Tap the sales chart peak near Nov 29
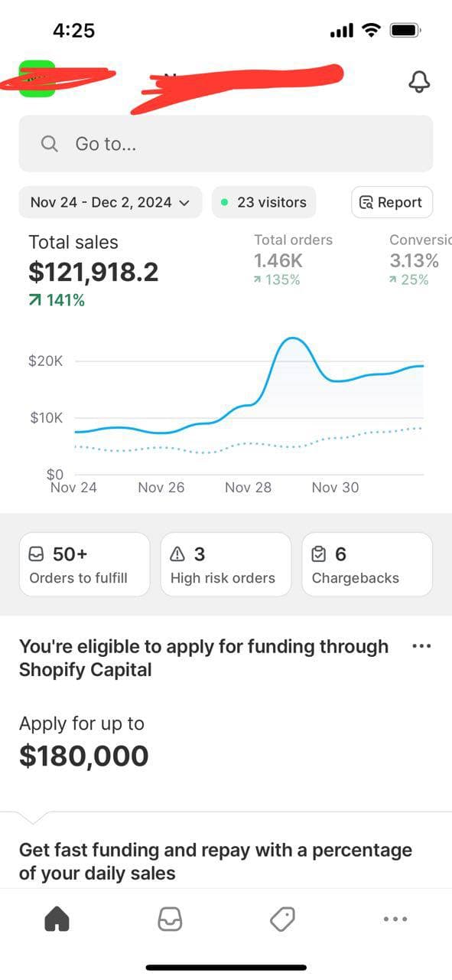This screenshot has width=452, height=980. point(293,338)
